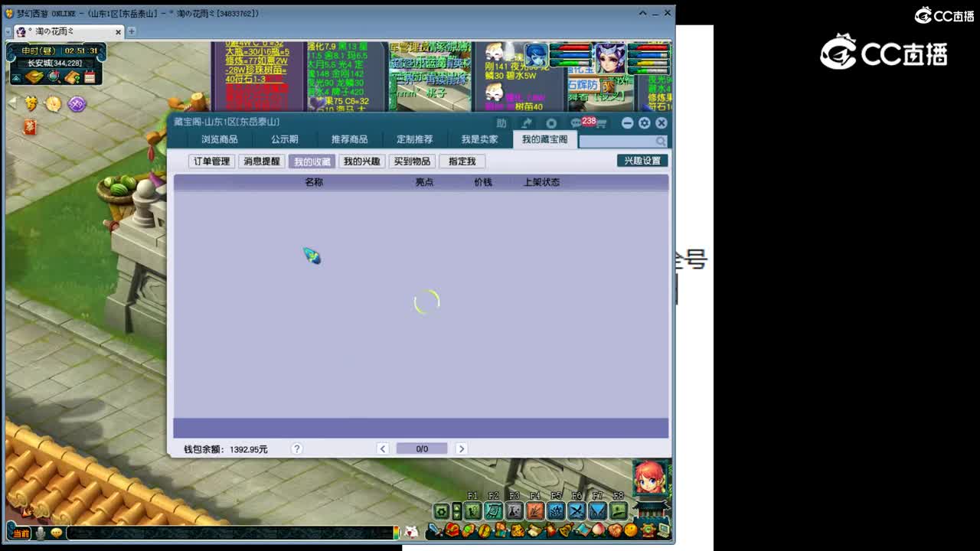This screenshot has height=551, width=980.
Task: Click the F7 skill shortcut
Action: click(x=597, y=510)
